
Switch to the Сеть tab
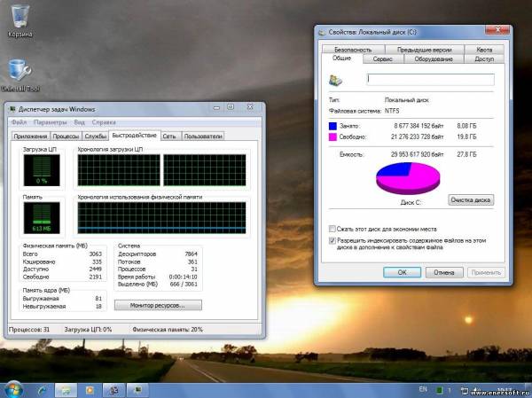(x=169, y=137)
